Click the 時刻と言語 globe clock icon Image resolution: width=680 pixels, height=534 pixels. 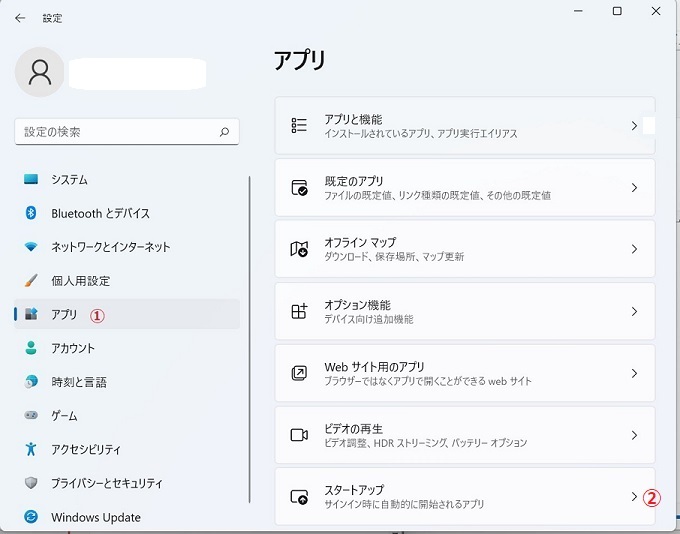click(x=31, y=381)
